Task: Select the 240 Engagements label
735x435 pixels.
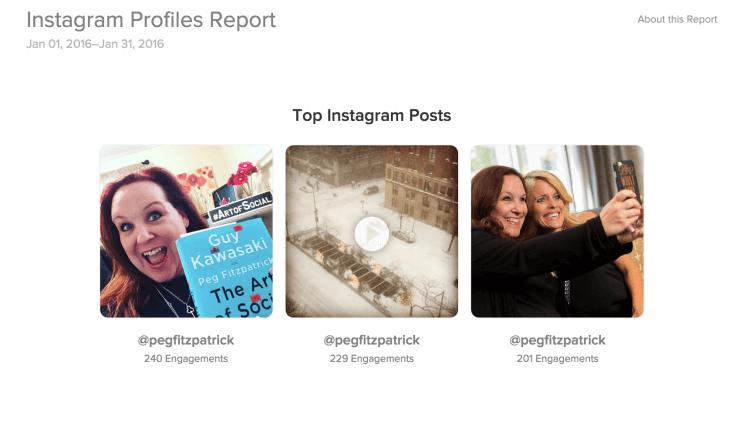Action: [x=186, y=359]
